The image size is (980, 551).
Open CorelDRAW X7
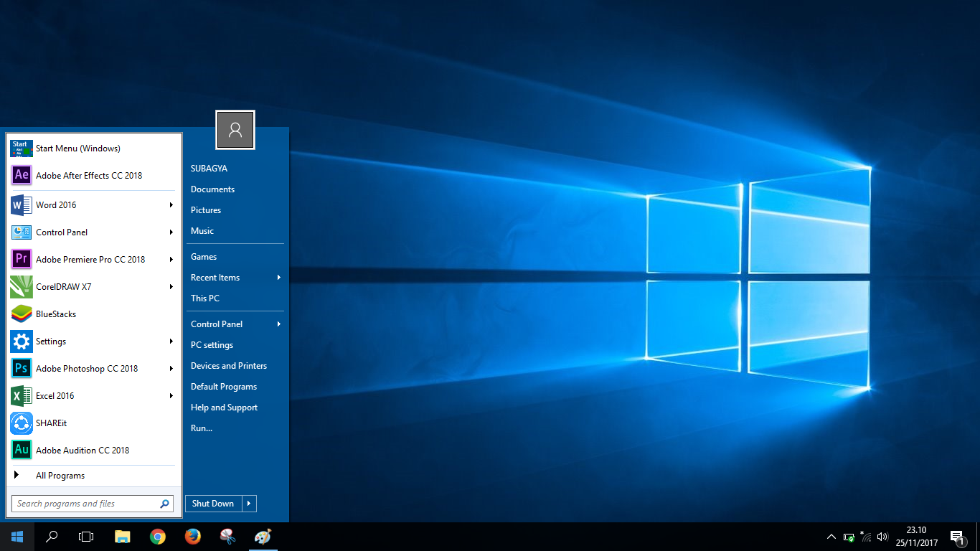tap(93, 287)
